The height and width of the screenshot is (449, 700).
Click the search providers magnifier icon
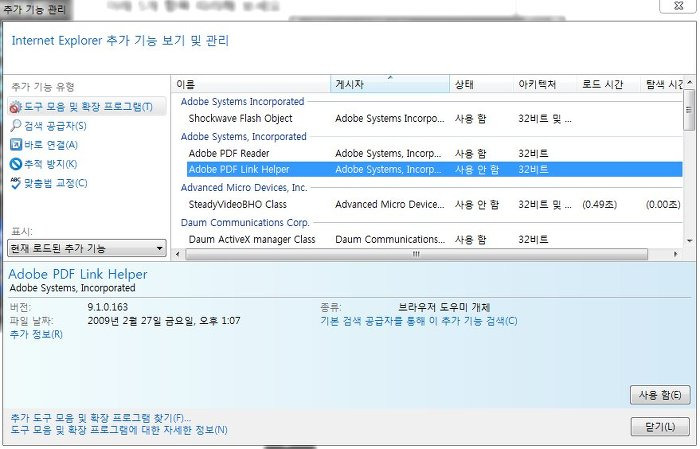16,125
